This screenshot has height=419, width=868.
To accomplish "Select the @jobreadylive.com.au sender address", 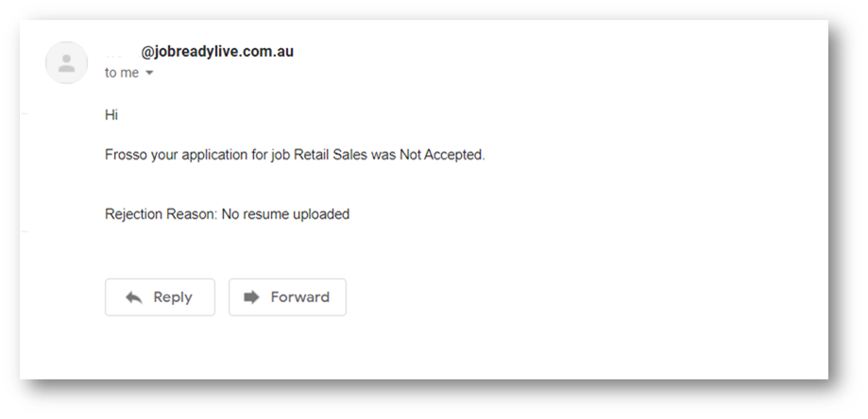I will coord(217,52).
